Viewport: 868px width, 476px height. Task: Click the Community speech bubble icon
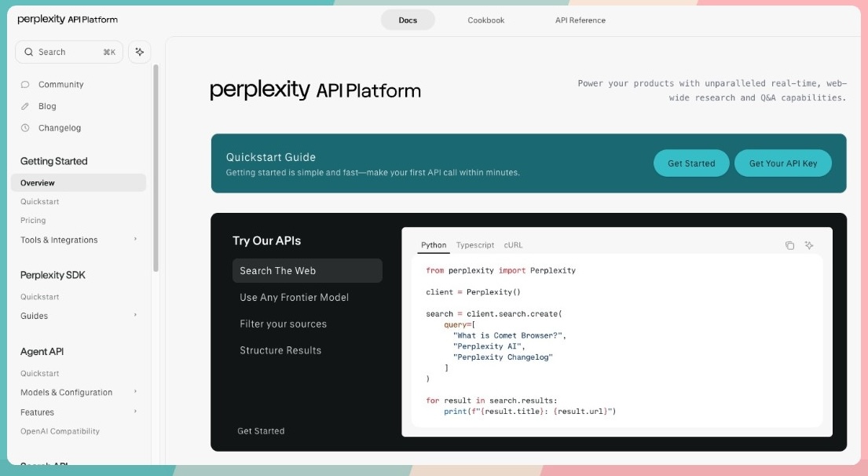(x=24, y=84)
